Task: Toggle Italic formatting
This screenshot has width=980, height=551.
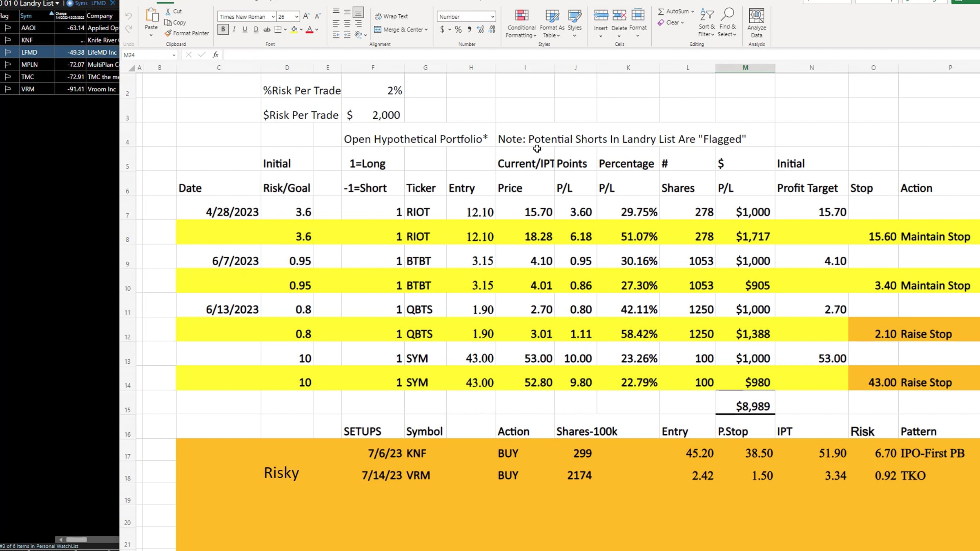Action: point(234,29)
